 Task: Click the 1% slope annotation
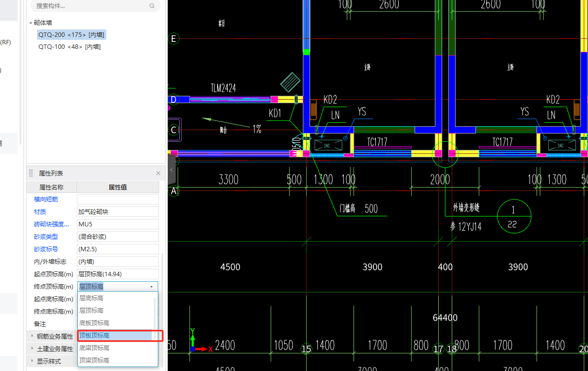coord(257,129)
